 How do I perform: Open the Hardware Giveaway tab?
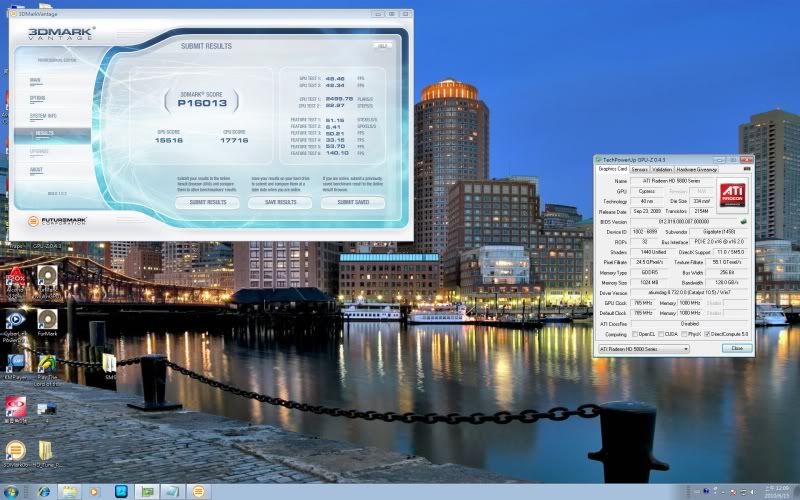point(697,169)
